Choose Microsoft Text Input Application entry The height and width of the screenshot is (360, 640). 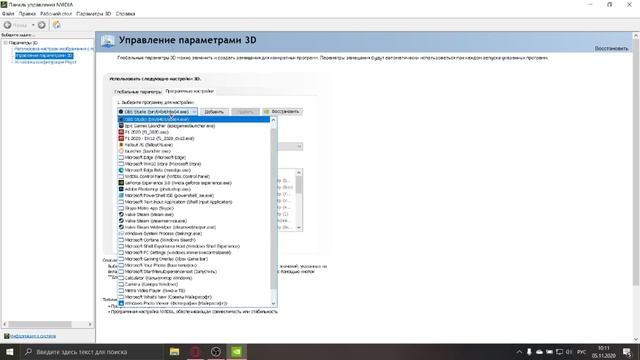point(194,202)
